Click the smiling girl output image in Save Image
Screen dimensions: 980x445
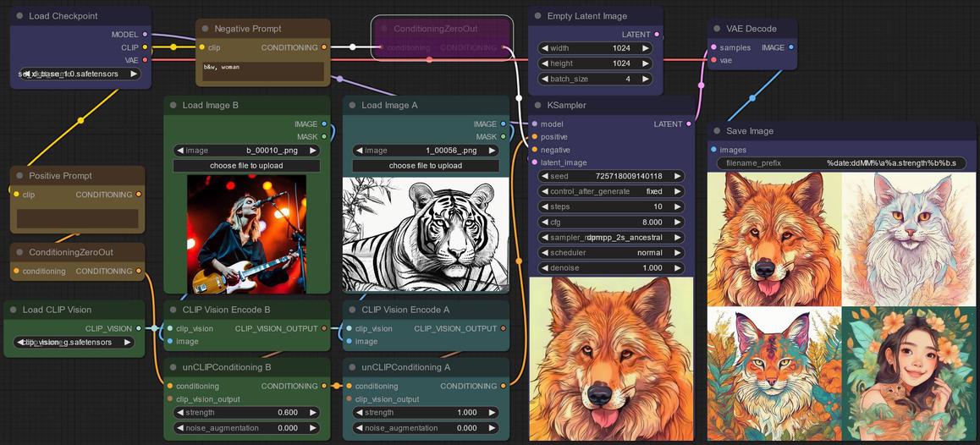[x=909, y=374]
